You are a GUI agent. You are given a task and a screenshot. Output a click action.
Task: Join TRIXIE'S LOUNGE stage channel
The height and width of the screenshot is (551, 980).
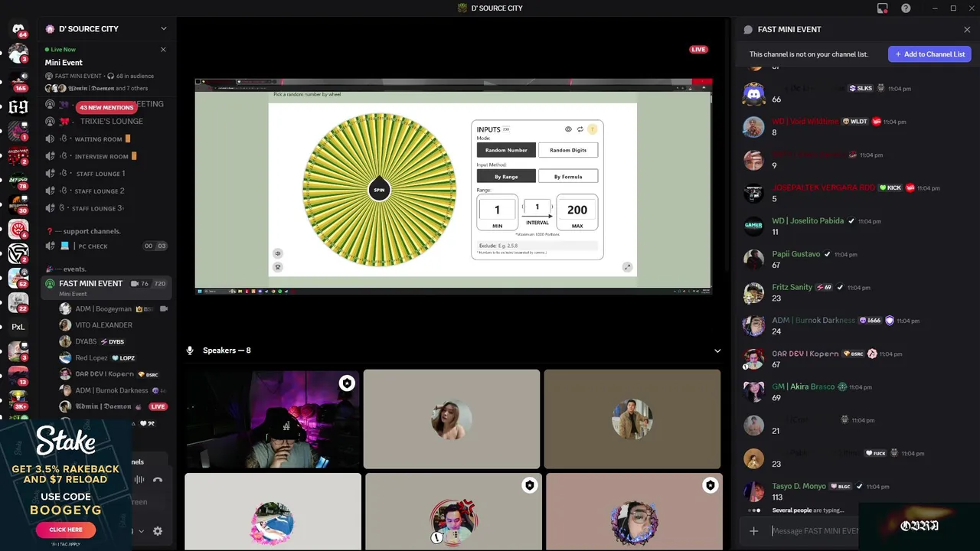111,122
